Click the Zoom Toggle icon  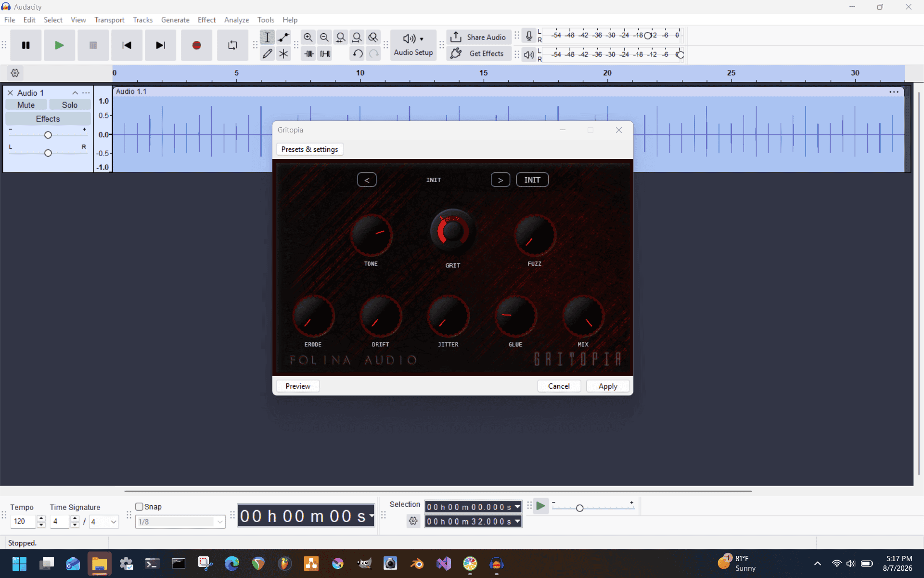[373, 37]
